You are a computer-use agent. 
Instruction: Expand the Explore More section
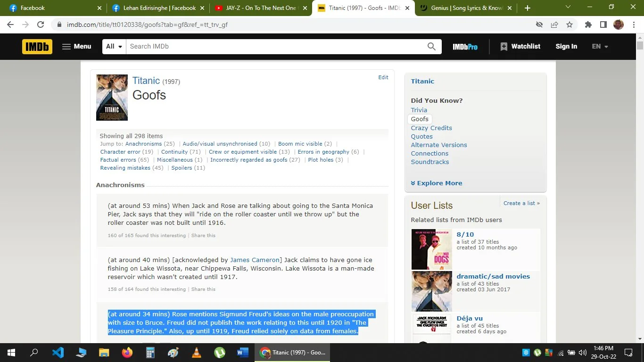click(437, 183)
